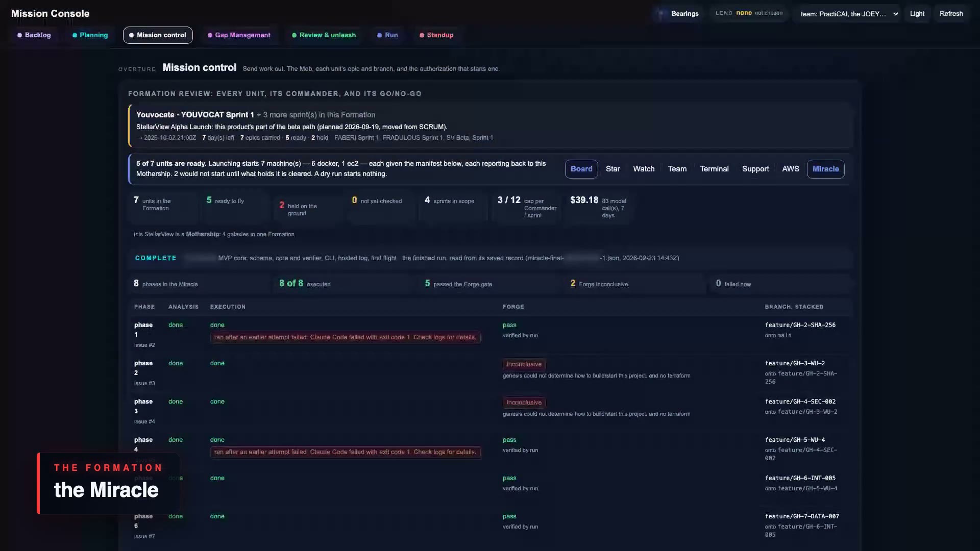This screenshot has height=551, width=980.
Task: Select the Team view
Action: [677, 169]
